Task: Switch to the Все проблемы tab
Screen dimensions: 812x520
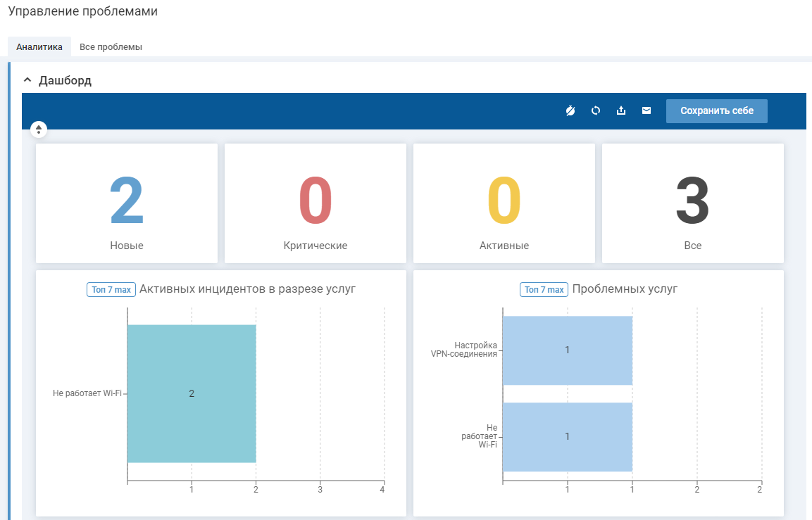Action: [x=111, y=47]
